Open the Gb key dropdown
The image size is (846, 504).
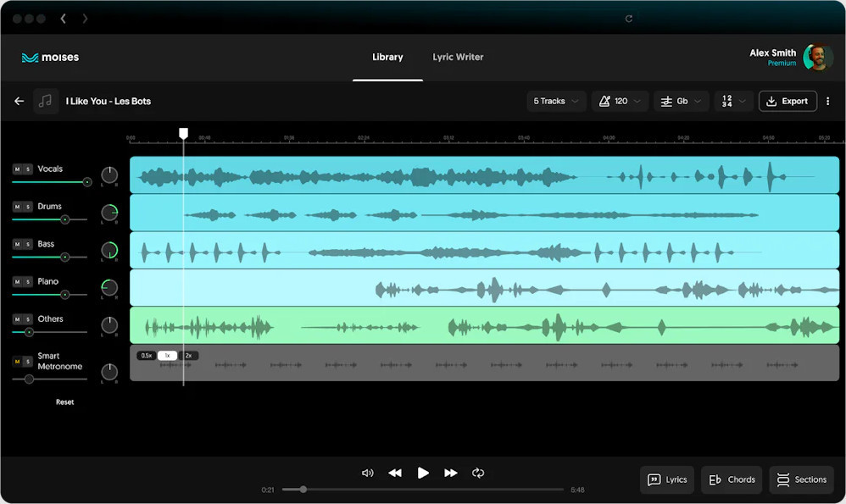[682, 102]
